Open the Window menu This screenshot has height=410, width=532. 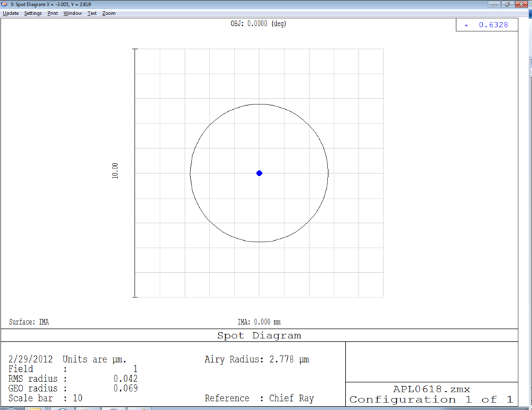tap(72, 14)
